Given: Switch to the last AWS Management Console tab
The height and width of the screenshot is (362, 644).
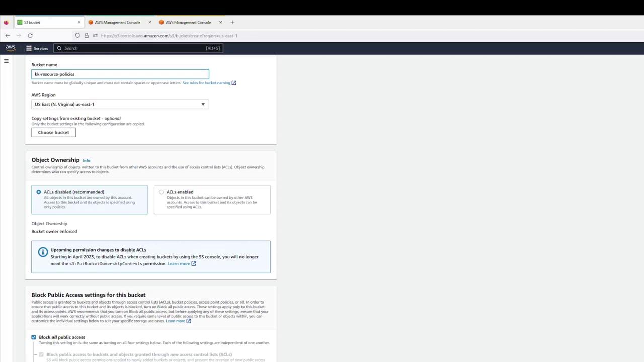Looking at the screenshot, I should [188, 22].
